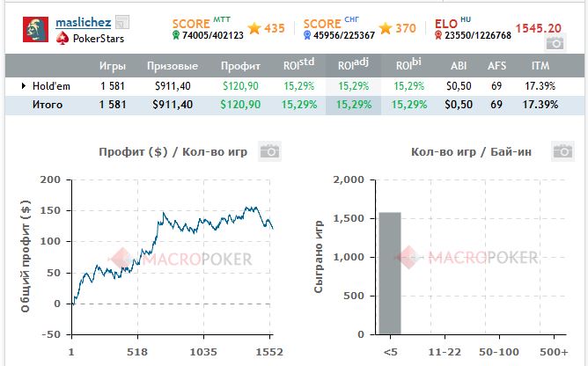This screenshot has width=588, height=366.
Task: Click the ITM column header
Action: (x=541, y=66)
